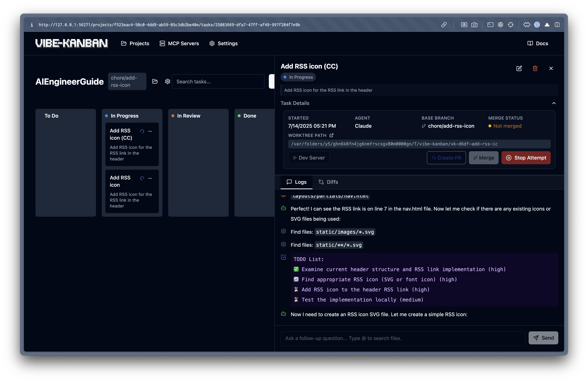Open the extensions puzzle icon
The height and width of the screenshot is (382, 588).
coord(526,25)
